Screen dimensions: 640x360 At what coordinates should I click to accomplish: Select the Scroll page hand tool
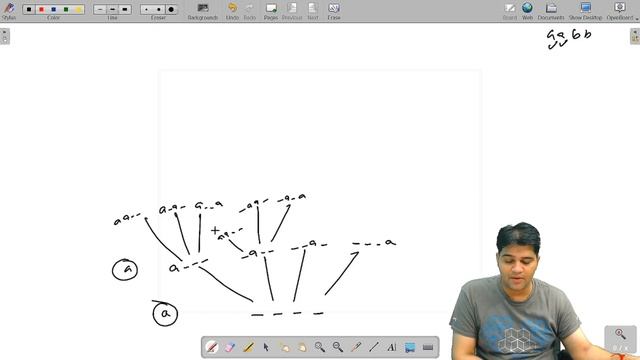pyautogui.click(x=302, y=347)
